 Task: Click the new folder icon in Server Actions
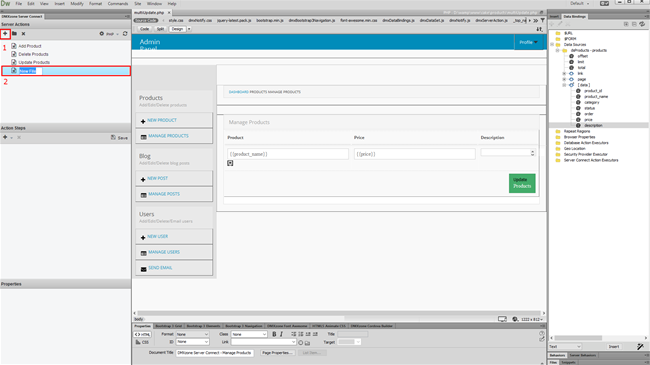(15, 34)
